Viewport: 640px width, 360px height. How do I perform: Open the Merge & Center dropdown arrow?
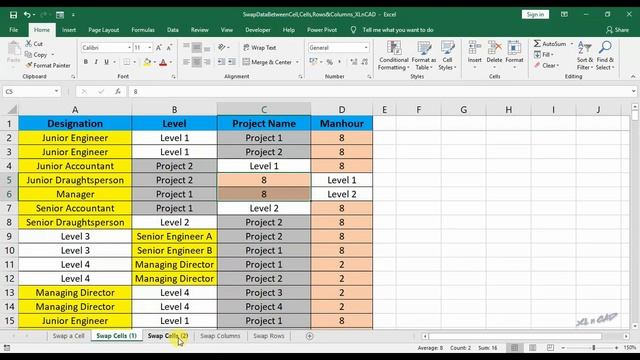coord(297,62)
